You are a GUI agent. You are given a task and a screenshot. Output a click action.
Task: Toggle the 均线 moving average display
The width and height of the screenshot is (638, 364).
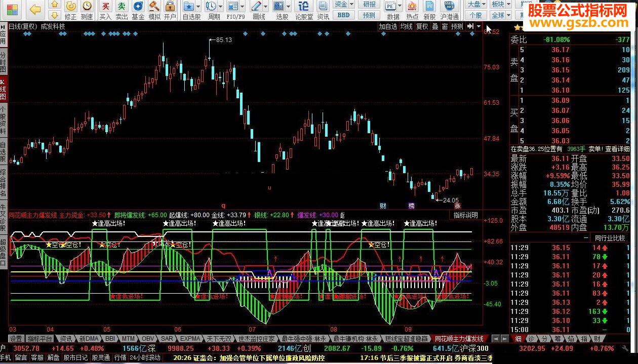click(406, 26)
